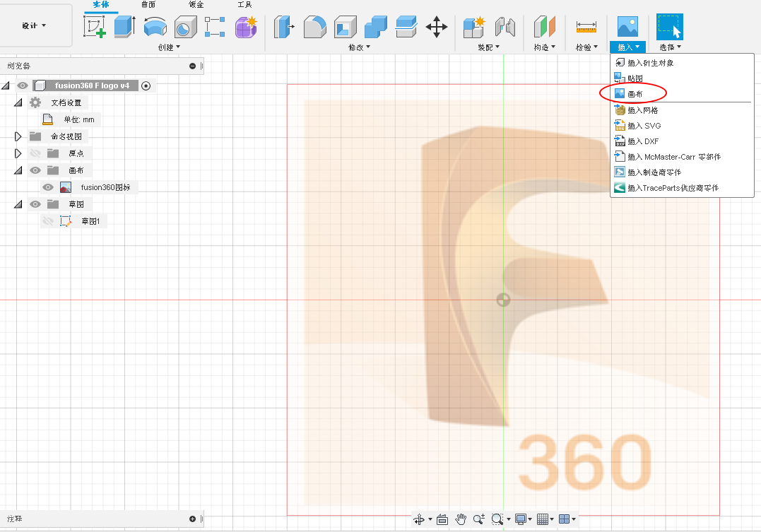Select the Create Sketch tool
This screenshot has width=761, height=532.
click(x=94, y=27)
